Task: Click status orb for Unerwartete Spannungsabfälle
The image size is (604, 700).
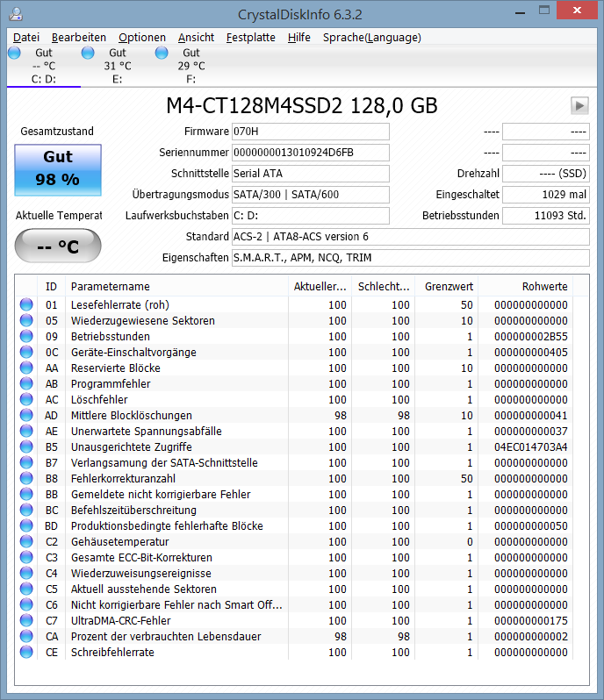Action: coord(26,431)
